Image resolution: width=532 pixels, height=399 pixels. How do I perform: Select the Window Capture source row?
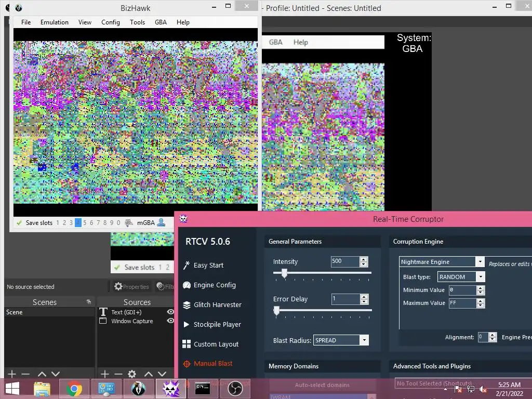pos(136,321)
